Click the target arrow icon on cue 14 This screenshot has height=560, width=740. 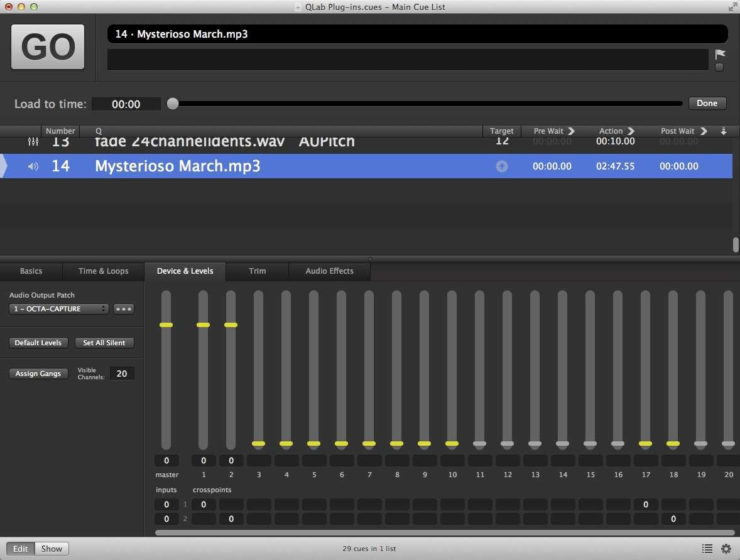click(x=501, y=166)
